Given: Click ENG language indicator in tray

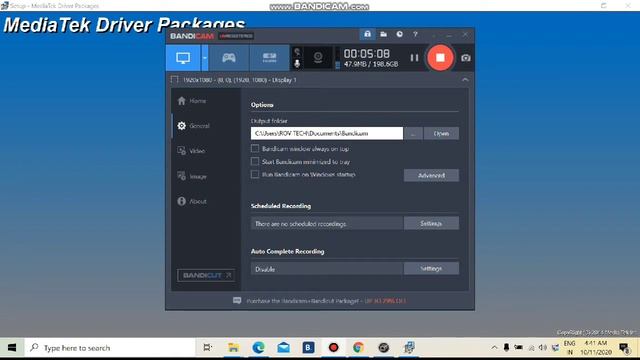Looking at the screenshot, I should point(569,344).
